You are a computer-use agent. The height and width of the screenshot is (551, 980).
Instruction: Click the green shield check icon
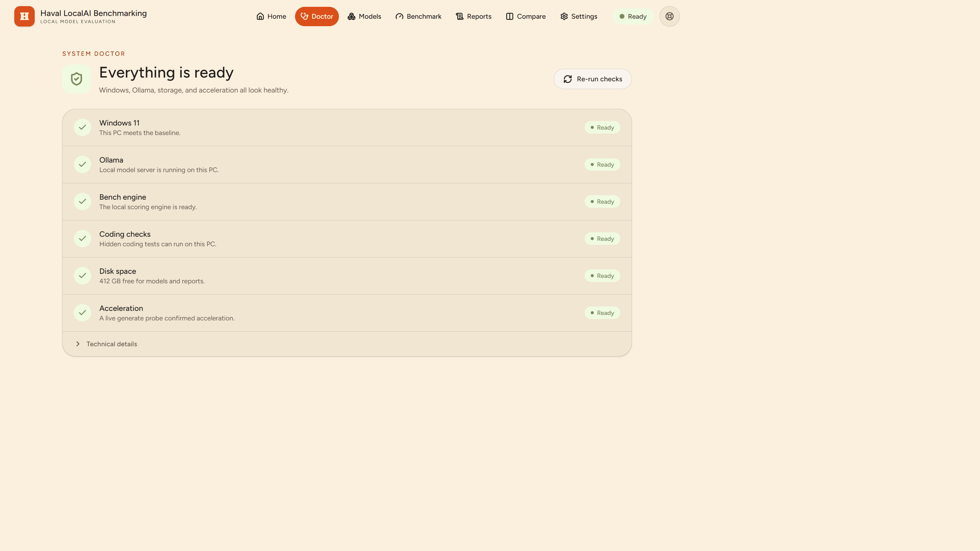(x=77, y=79)
